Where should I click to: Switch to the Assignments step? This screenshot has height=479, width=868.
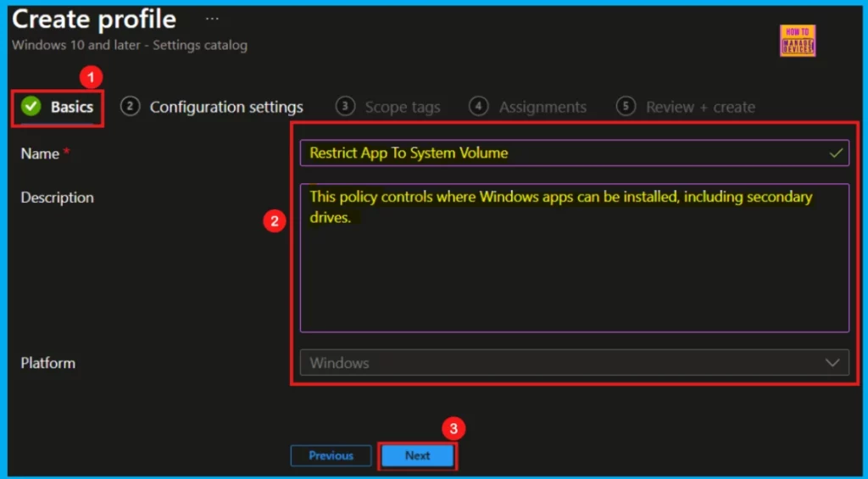(527, 107)
